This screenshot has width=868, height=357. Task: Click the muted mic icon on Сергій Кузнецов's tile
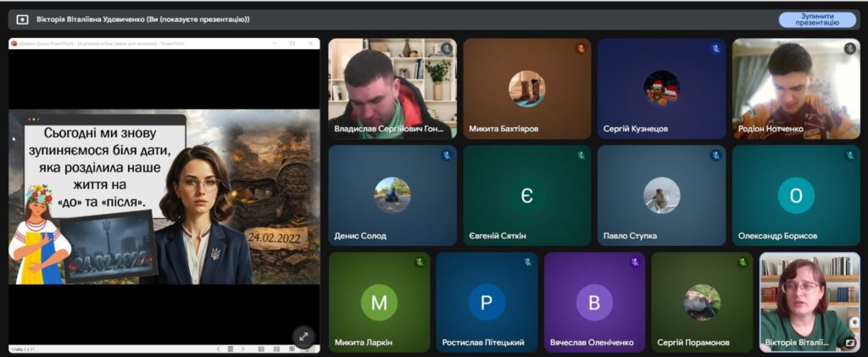(x=715, y=49)
